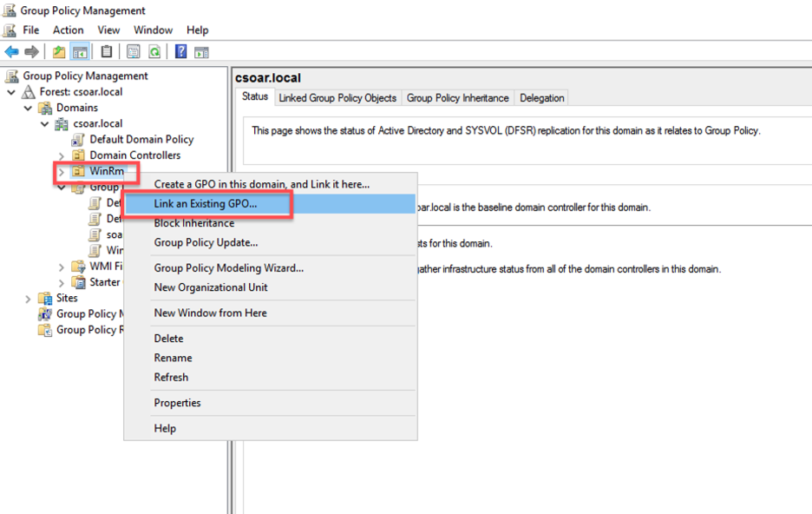Open the Action menu

pos(68,29)
